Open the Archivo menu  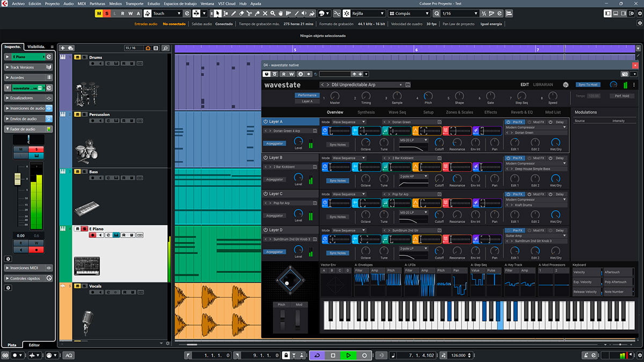click(x=18, y=3)
